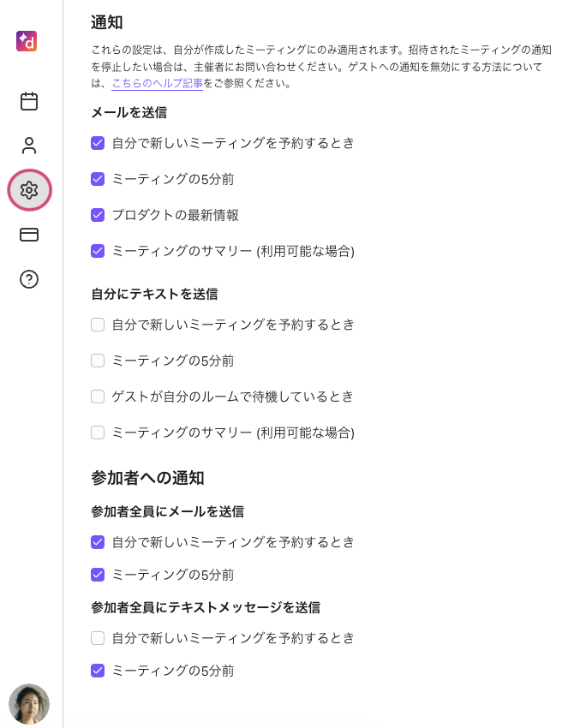Click the user profile avatar
This screenshot has height=728, width=580.
click(x=29, y=704)
